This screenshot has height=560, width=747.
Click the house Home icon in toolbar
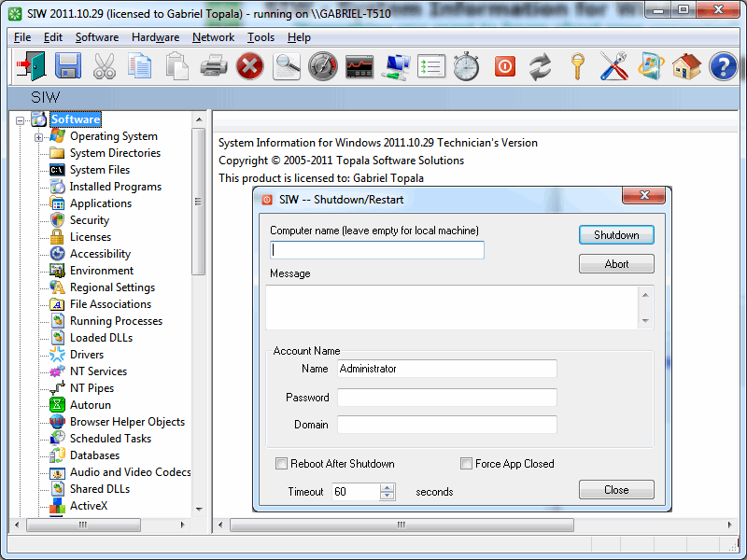pyautogui.click(x=686, y=66)
